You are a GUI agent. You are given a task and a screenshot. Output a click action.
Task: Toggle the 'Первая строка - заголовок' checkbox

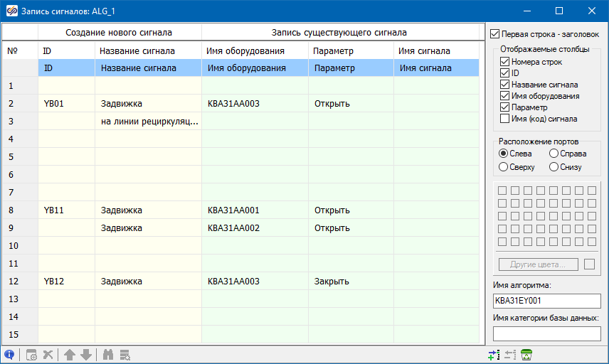495,33
